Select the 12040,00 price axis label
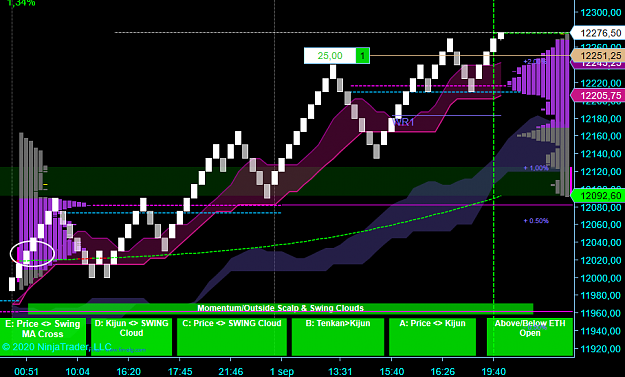Viewport: 625px width, 377px height. coord(601,243)
